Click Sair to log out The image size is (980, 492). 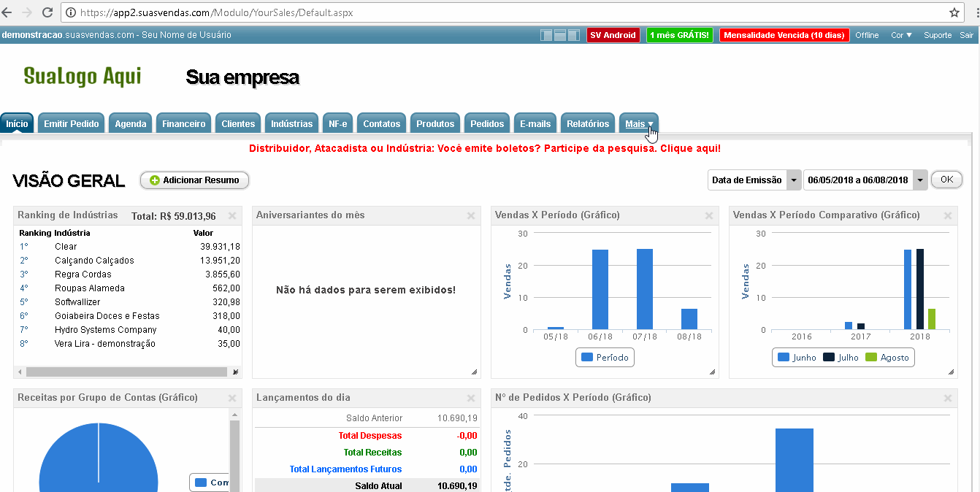pos(966,35)
